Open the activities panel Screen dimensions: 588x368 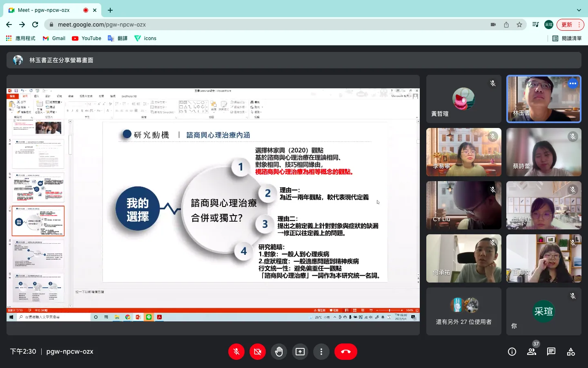point(571,352)
